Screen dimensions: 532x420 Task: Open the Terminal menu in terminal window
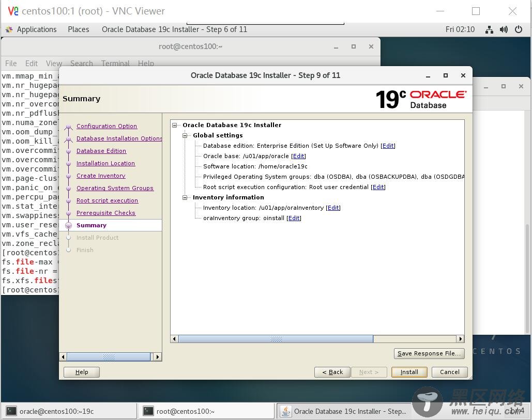pos(115,63)
